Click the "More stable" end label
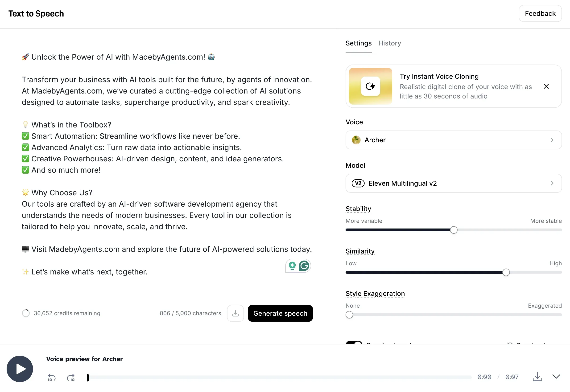Image resolution: width=570 pixels, height=392 pixels. [546, 221]
